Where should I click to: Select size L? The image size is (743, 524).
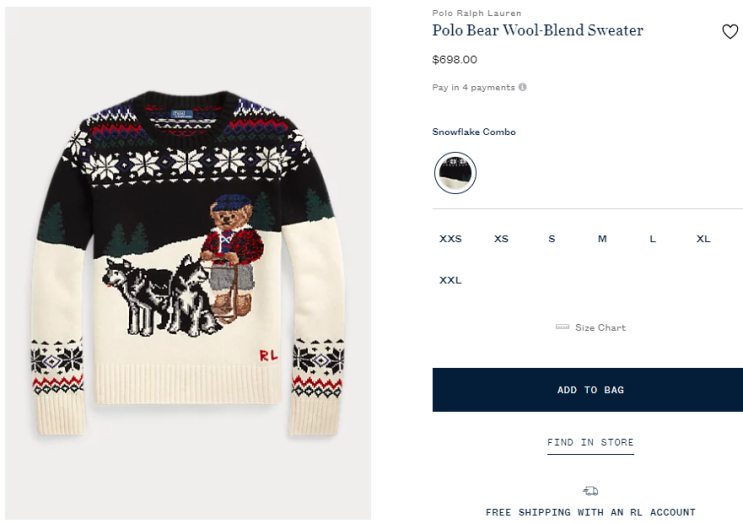tap(652, 239)
